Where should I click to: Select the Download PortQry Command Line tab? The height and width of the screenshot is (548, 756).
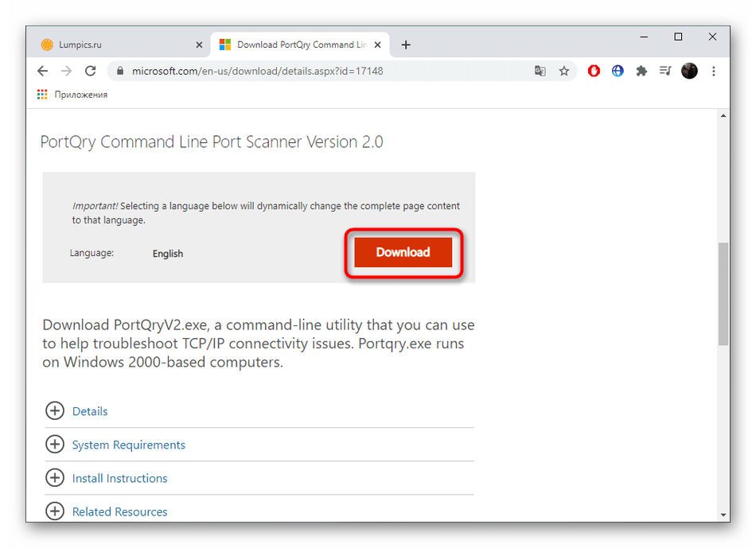pos(299,45)
